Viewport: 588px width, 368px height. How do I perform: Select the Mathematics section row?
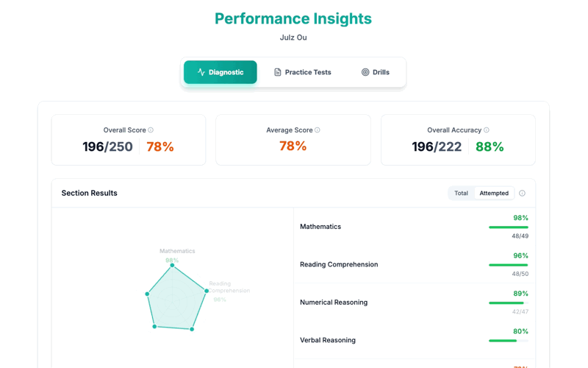pos(320,227)
